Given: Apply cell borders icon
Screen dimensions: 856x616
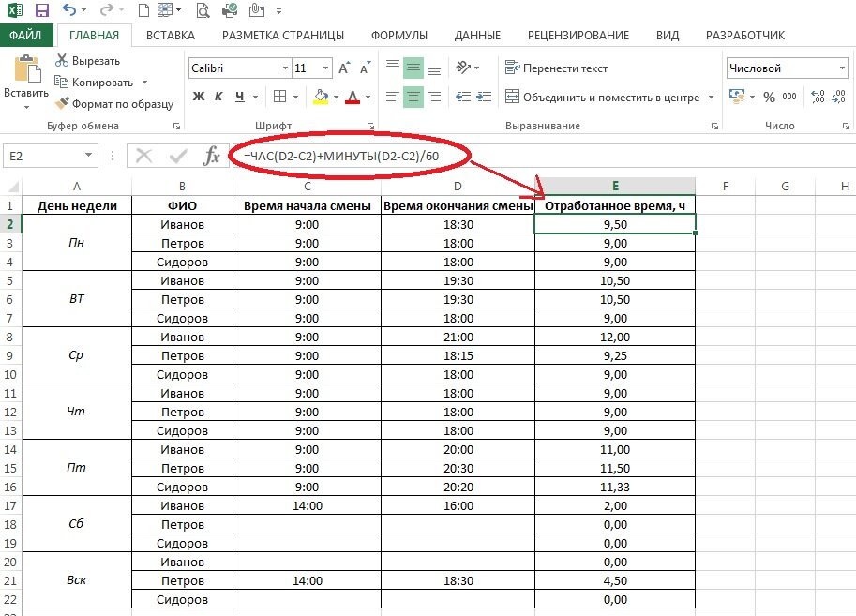Looking at the screenshot, I should [x=279, y=97].
